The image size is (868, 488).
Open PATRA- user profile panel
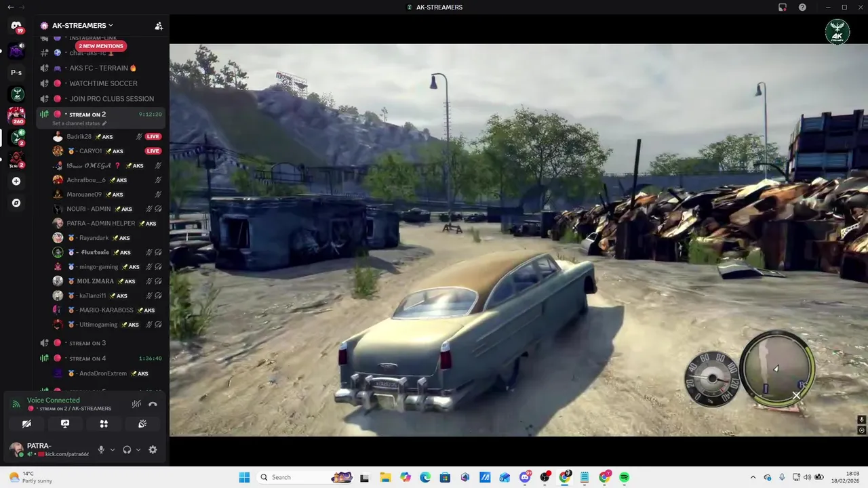[49, 449]
